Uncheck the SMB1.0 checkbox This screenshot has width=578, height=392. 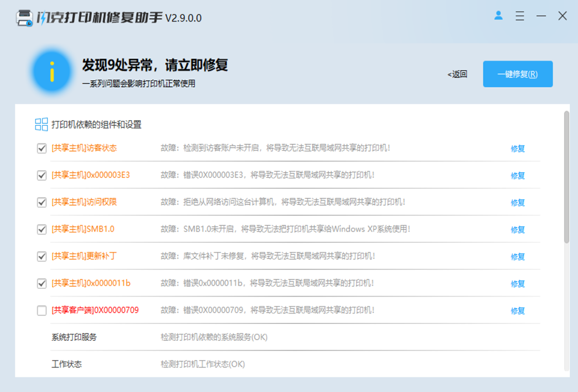click(x=42, y=230)
